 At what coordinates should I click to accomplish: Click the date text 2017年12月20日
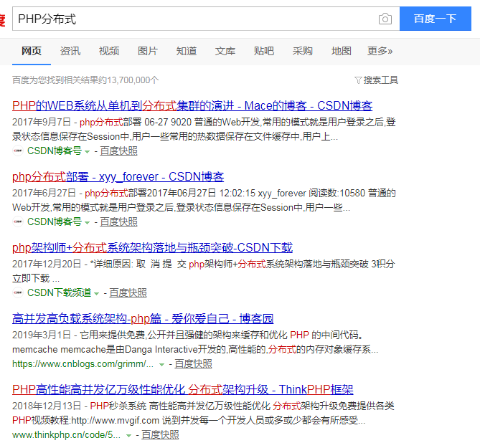(x=47, y=264)
